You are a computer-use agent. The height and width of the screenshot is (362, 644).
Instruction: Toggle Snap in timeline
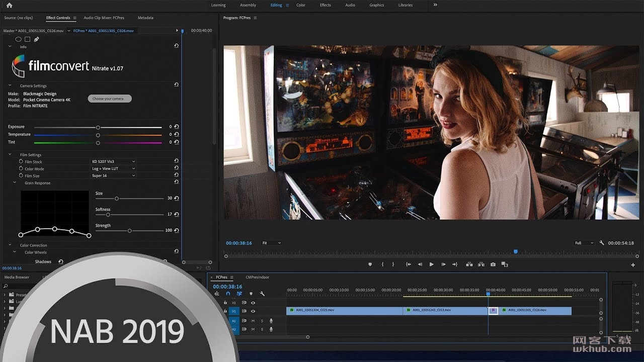tap(228, 294)
